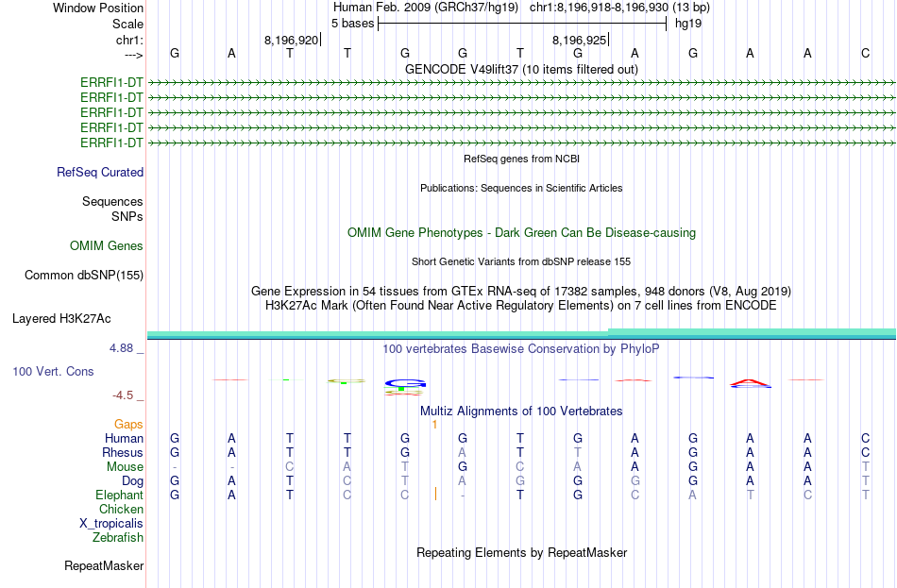This screenshot has height=588, width=897.
Task: Select the Common dbSNP(155) track label
Action: point(83,276)
